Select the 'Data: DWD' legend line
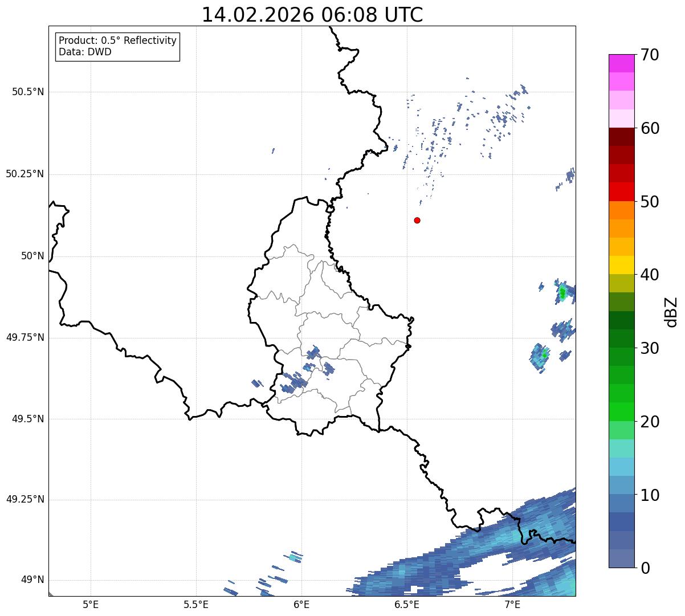 click(x=85, y=52)
